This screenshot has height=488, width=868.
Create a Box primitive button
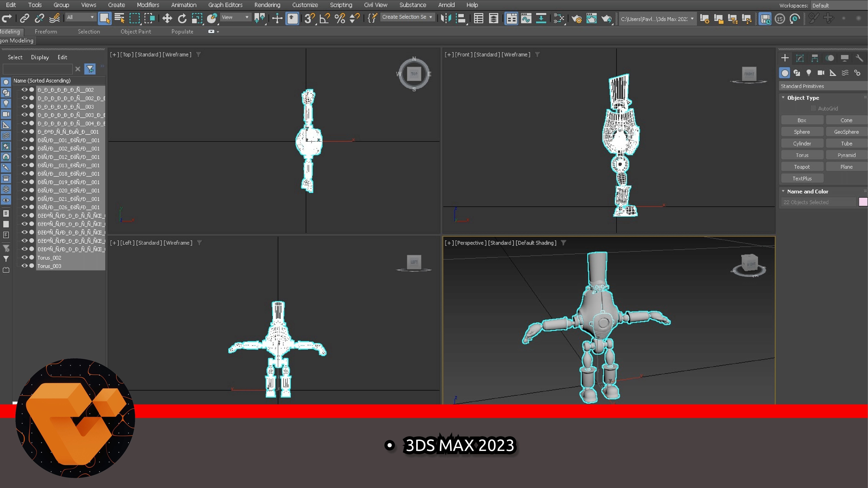click(x=802, y=120)
